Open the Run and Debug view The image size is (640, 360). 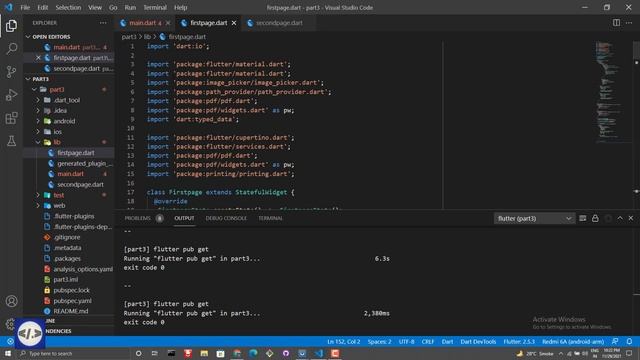tap(11, 95)
